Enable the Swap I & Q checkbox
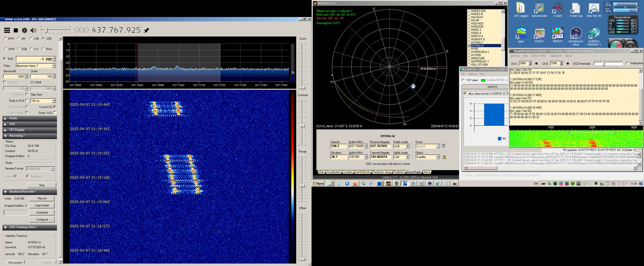Viewport: 644px width, 266px height. click(54, 113)
